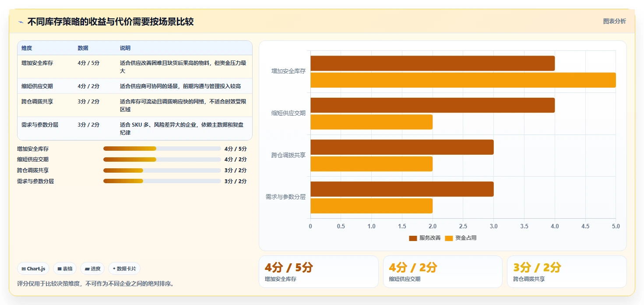The image size is (644, 305).
Task: Click the 5.0 x-axis tick label
Action: click(616, 227)
